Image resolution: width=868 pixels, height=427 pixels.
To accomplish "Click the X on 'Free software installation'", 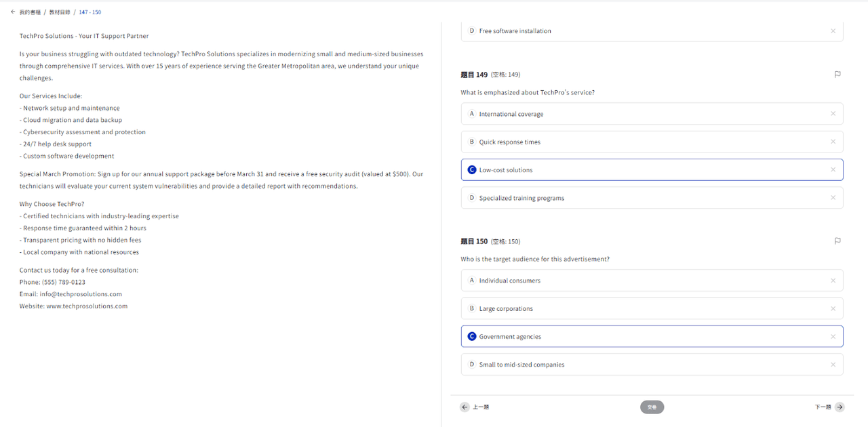I will click(833, 30).
